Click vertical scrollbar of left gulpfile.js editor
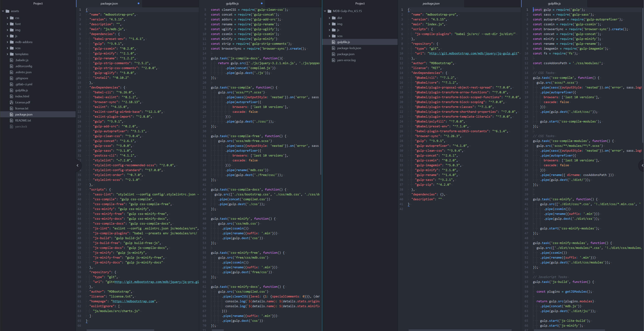 [320, 96]
